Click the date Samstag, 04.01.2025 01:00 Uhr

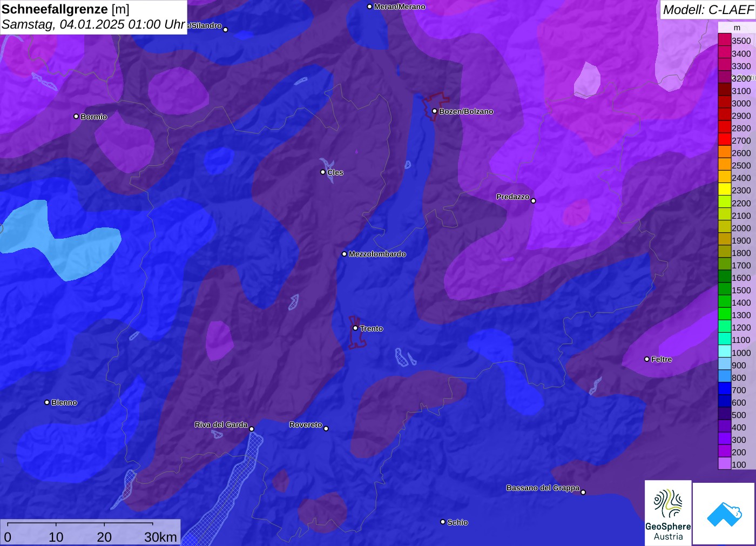click(x=93, y=24)
